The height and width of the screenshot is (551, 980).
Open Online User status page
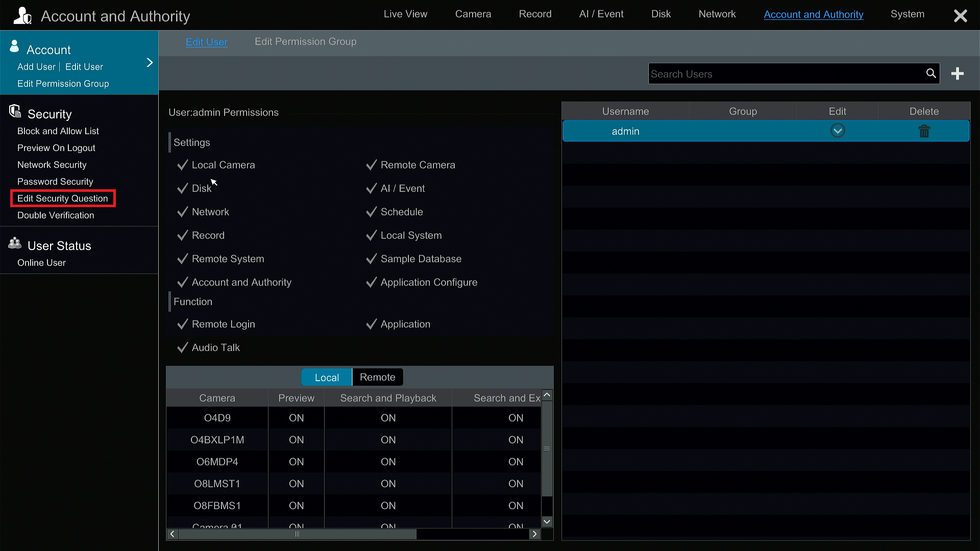(x=41, y=263)
